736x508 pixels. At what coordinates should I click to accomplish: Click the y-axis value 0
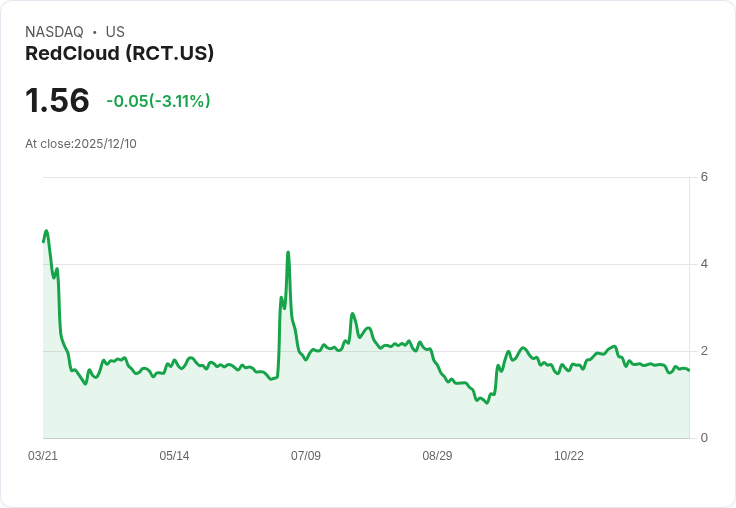705,438
